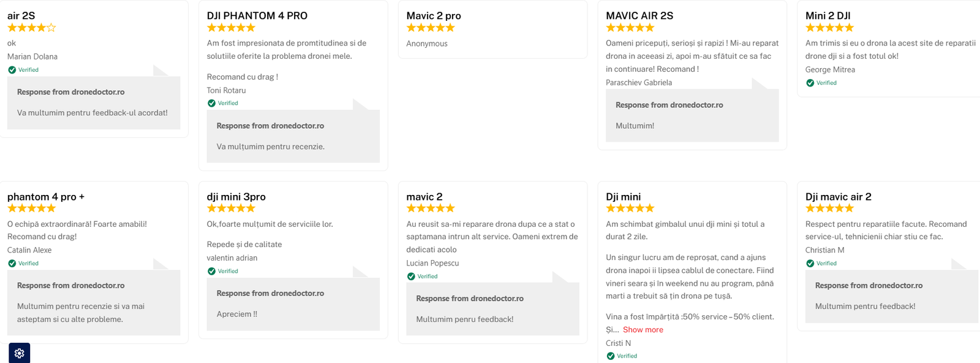The width and height of the screenshot is (980, 363).
Task: Click reviewer name Paraschiev Gabriela
Action: pos(639,83)
